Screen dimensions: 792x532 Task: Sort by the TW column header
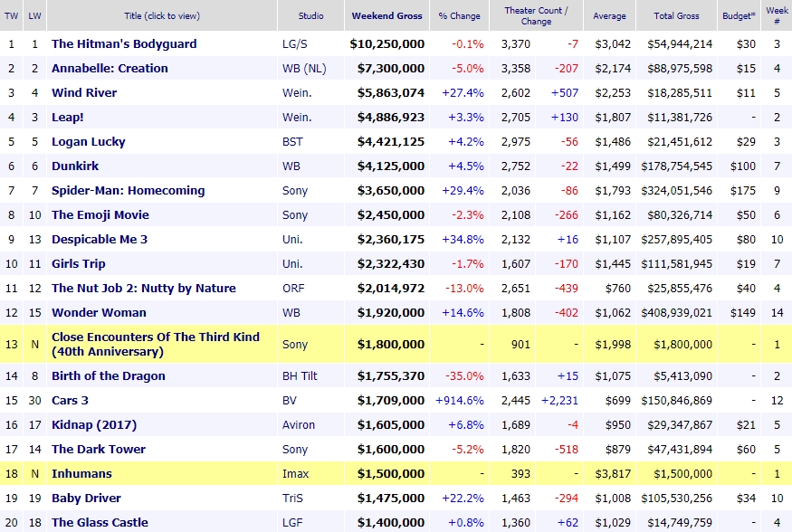(11, 15)
